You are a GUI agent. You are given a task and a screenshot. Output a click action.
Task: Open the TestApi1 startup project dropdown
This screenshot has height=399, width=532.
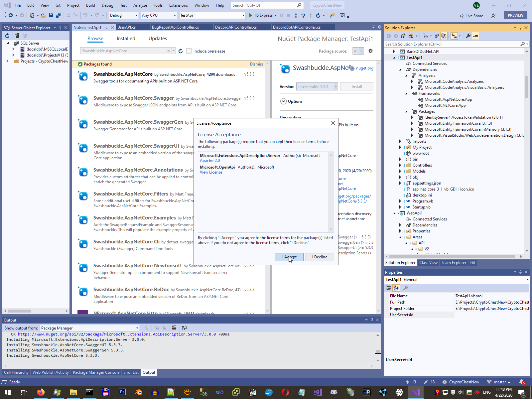(212, 15)
